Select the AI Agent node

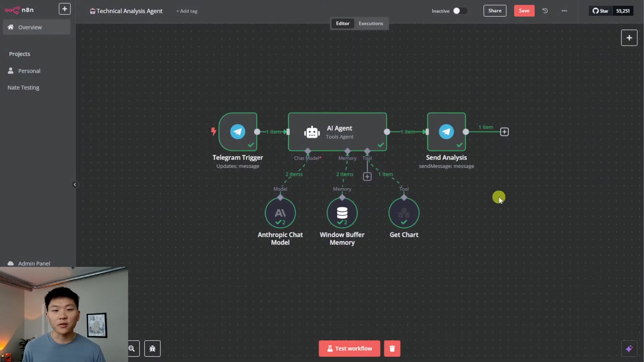tap(337, 132)
